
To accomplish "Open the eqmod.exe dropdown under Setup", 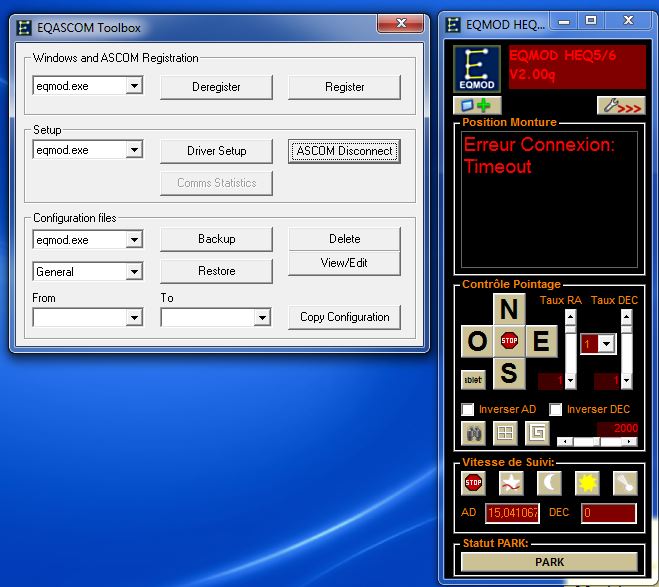I will [x=134, y=150].
